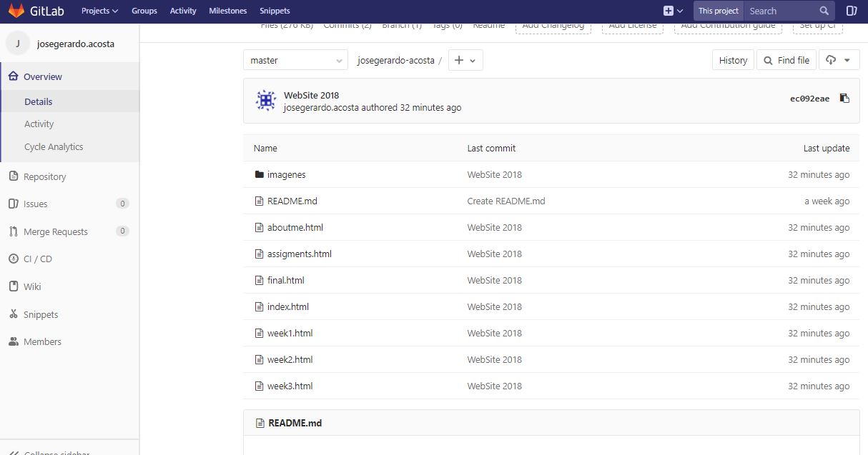Open the Activity item in top navbar

tap(183, 11)
